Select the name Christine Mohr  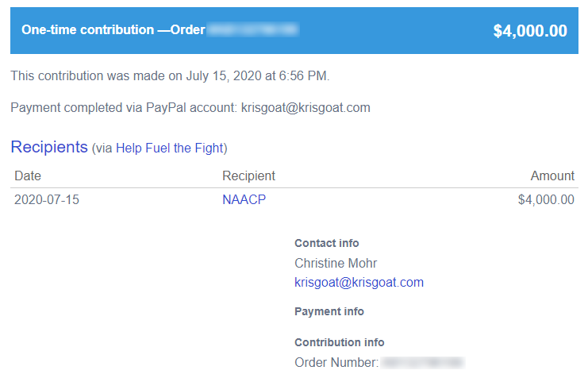(336, 263)
